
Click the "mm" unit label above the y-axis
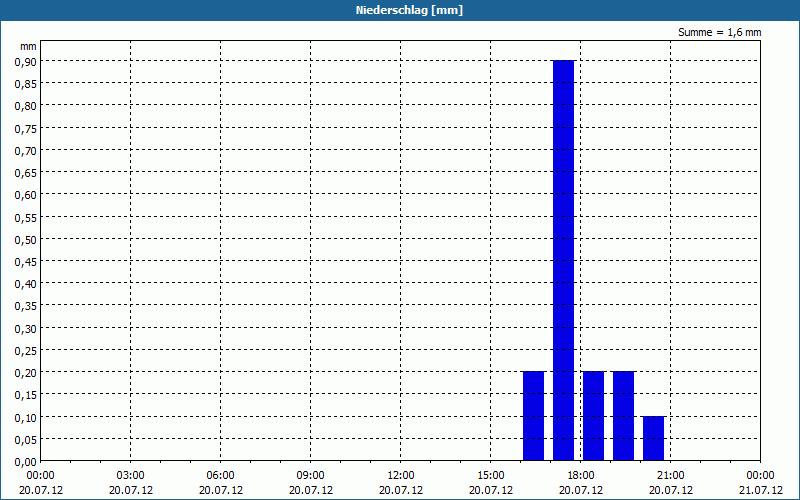tap(28, 46)
